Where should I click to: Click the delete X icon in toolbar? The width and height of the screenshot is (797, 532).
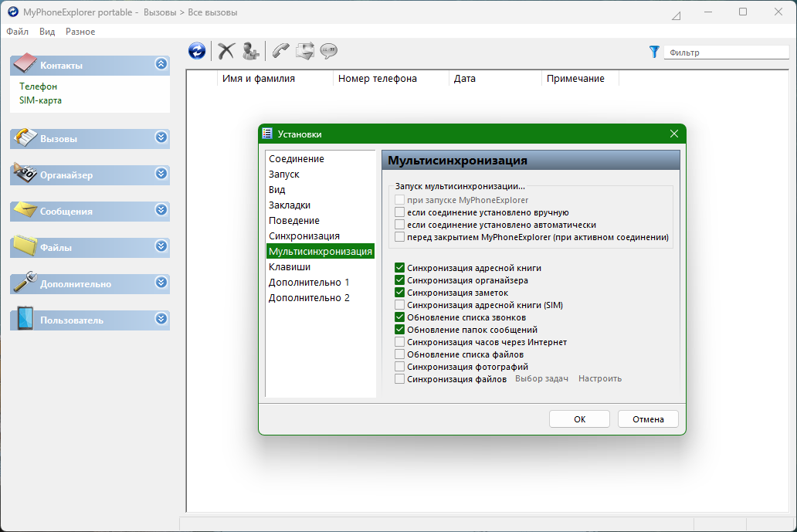point(226,51)
